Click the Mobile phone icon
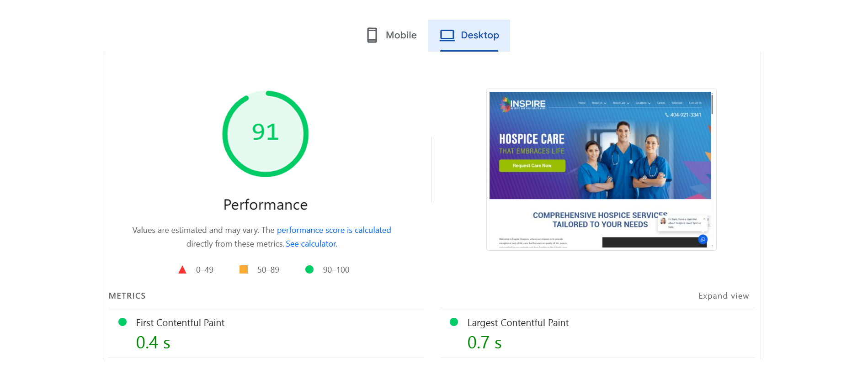 click(372, 35)
